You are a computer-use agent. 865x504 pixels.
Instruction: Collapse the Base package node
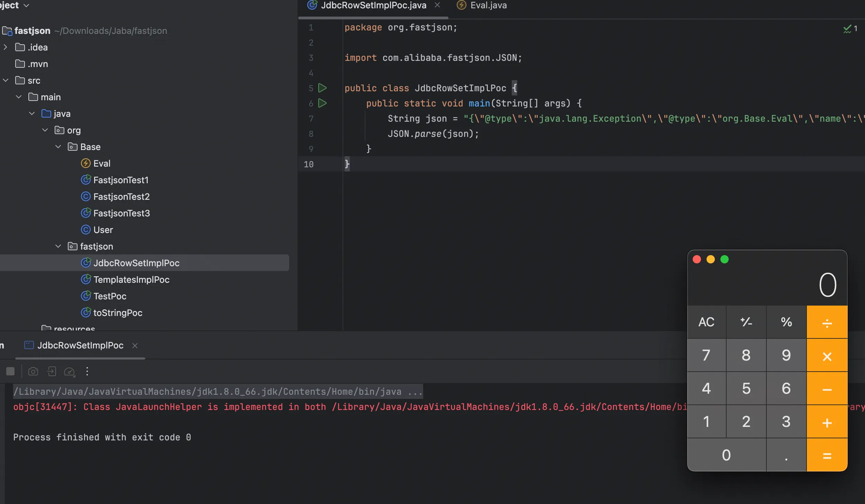pos(58,147)
